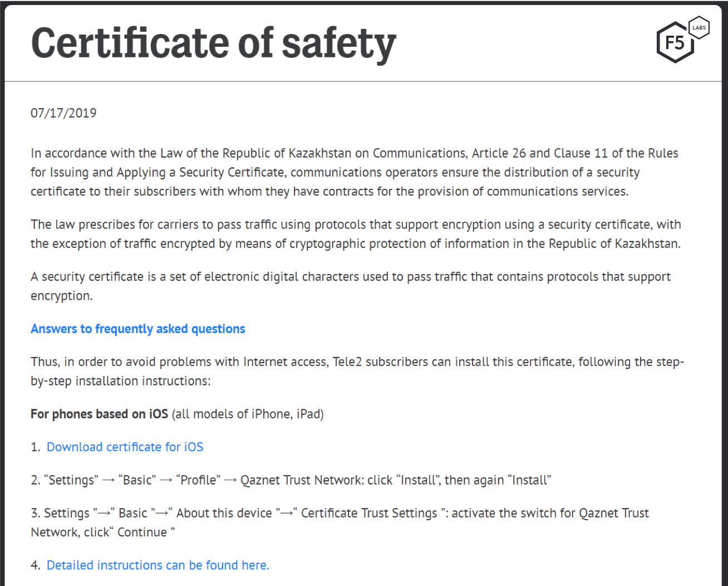Image resolution: width=728 pixels, height=586 pixels.
Task: Click the horizontal divider under the title
Action: click(363, 81)
